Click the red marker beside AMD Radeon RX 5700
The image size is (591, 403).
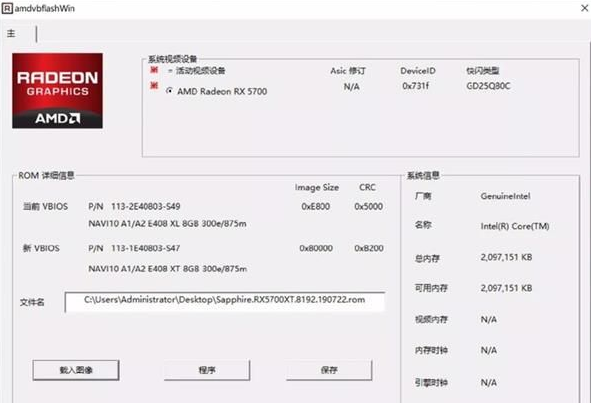(154, 86)
